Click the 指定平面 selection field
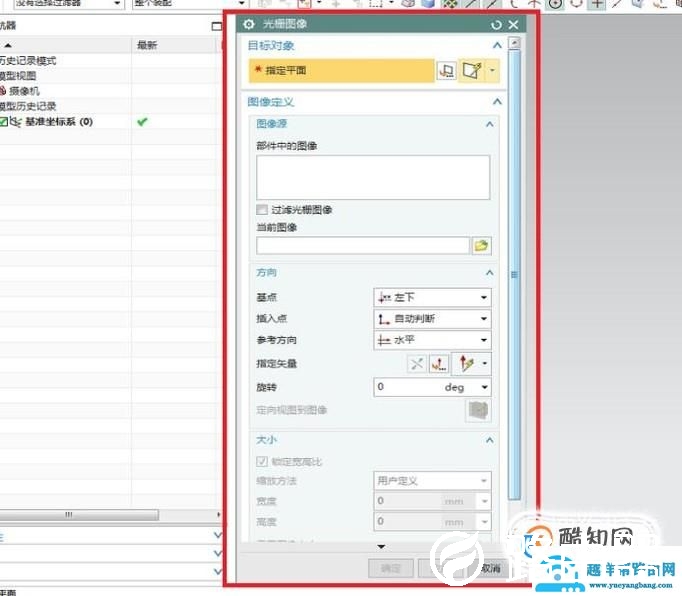Viewport: 682px width, 596px height. 341,70
